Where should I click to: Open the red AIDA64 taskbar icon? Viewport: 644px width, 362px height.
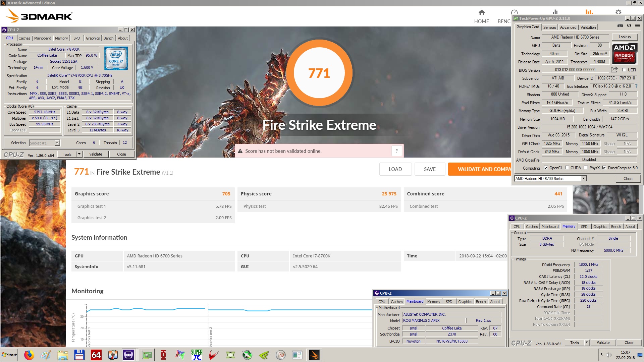click(96, 355)
